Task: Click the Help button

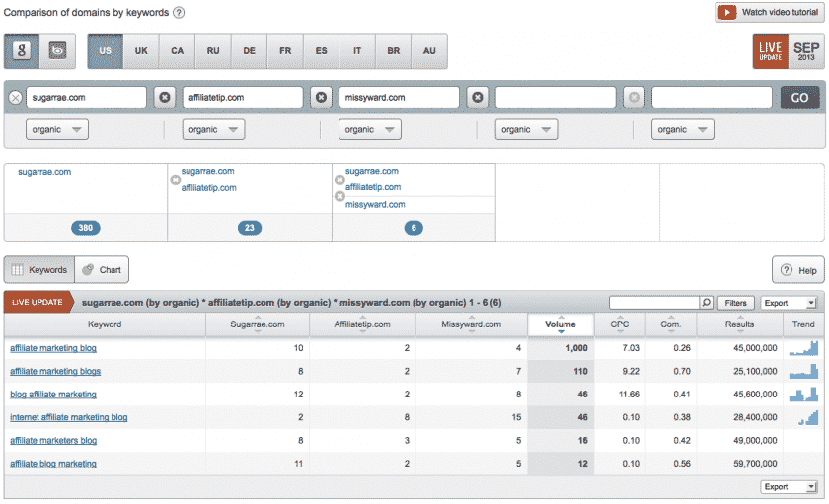Action: 798,270
